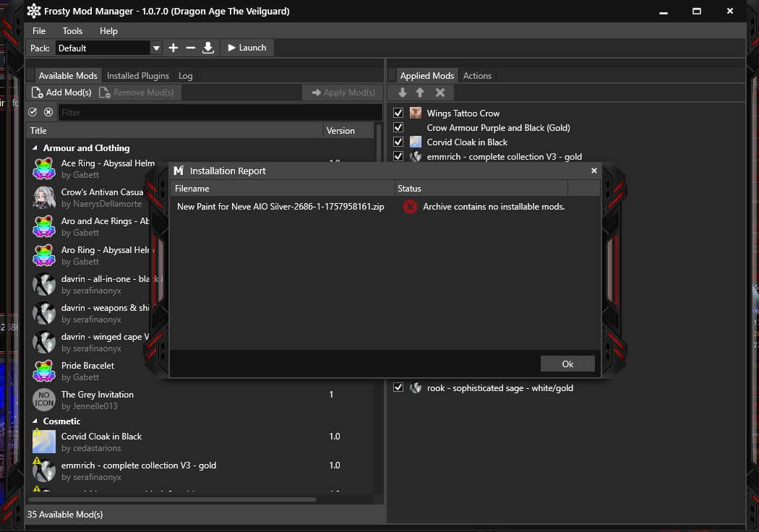Remove the applied mod with the X icon

[439, 93]
